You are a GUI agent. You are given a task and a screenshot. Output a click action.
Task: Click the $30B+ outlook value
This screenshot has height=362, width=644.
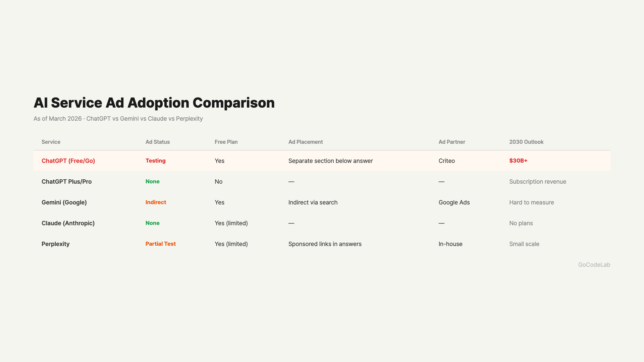coord(518,161)
